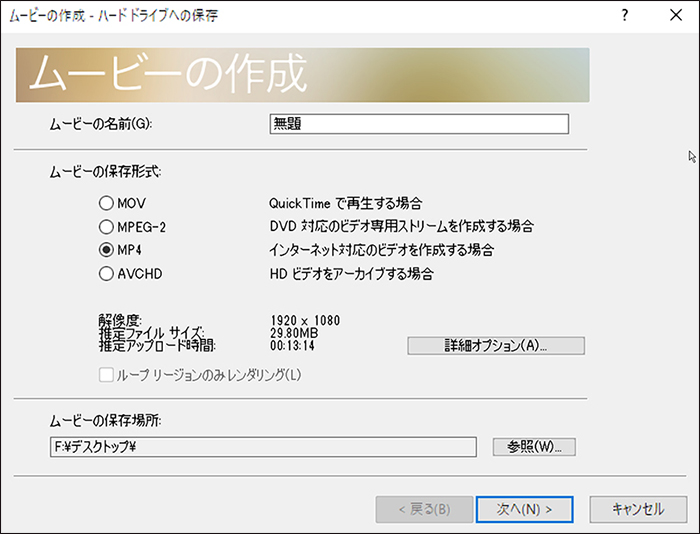
Task: Click the ムービーの名前(G) label
Action: [100, 124]
